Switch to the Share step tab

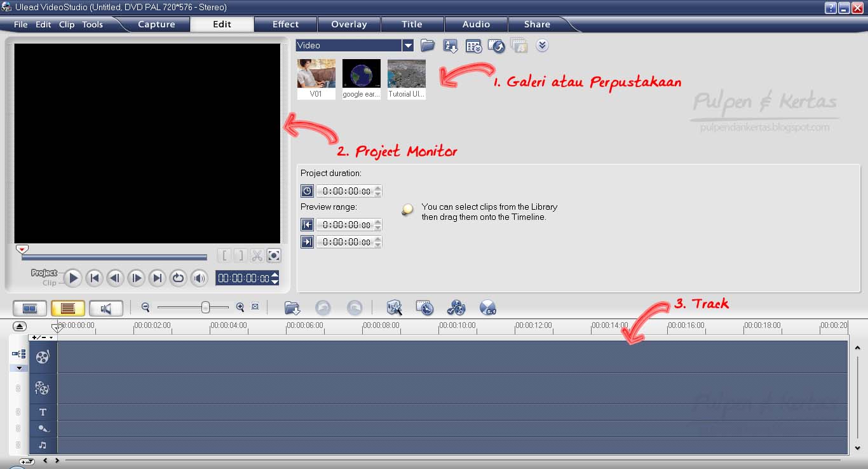click(x=537, y=24)
